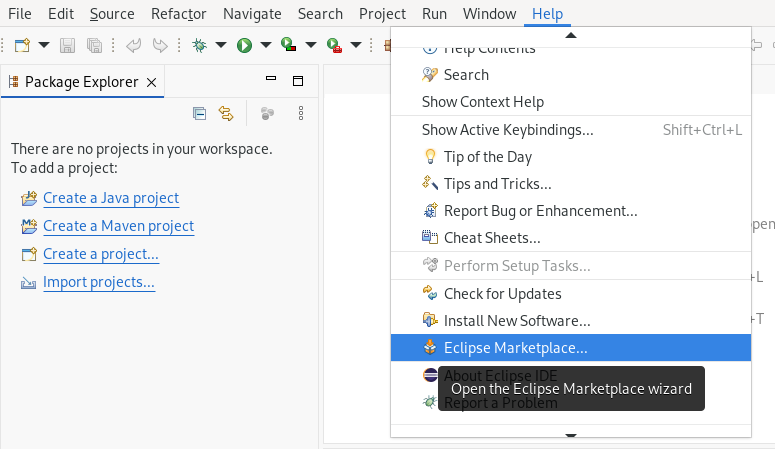Toggle Link with Editor icon
The width and height of the screenshot is (775, 449).
point(226,114)
